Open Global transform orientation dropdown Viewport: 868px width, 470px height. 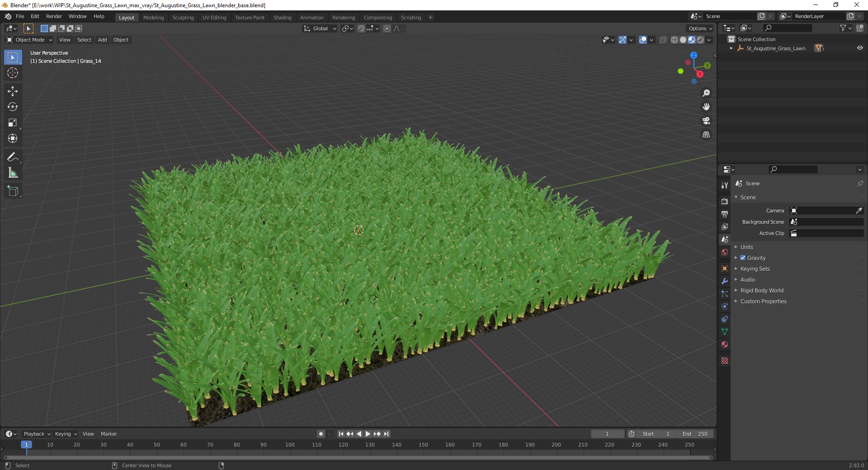point(320,28)
